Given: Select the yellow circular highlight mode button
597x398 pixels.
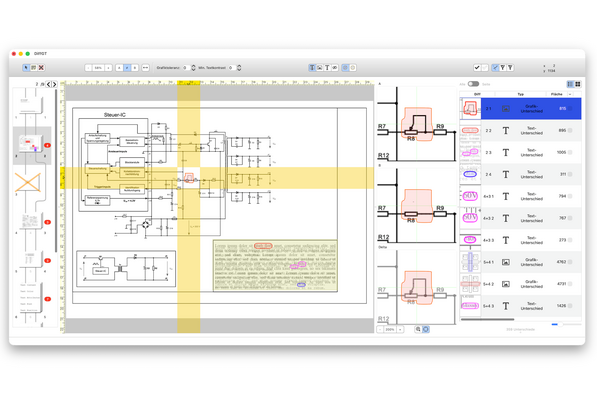Looking at the screenshot, I should (353, 67).
